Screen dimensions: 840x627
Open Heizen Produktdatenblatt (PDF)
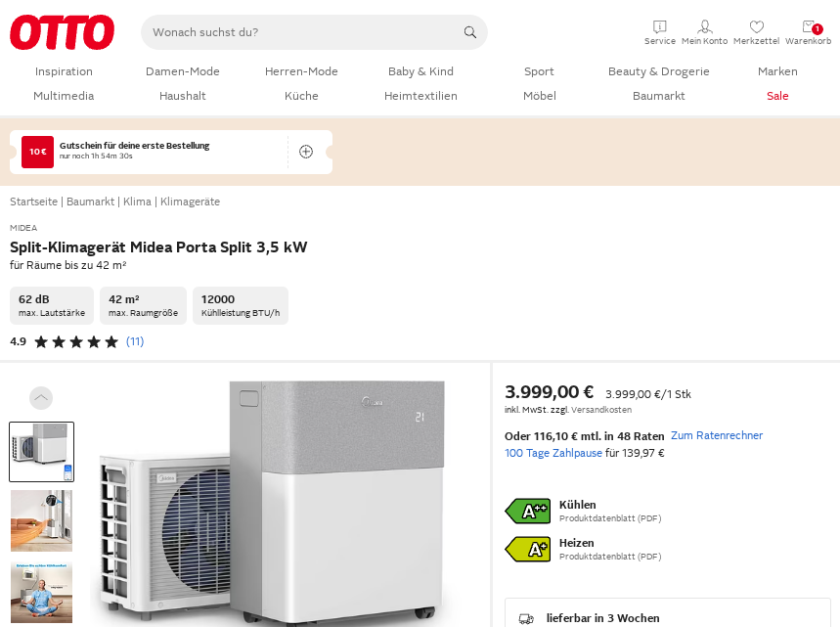pyautogui.click(x=610, y=557)
